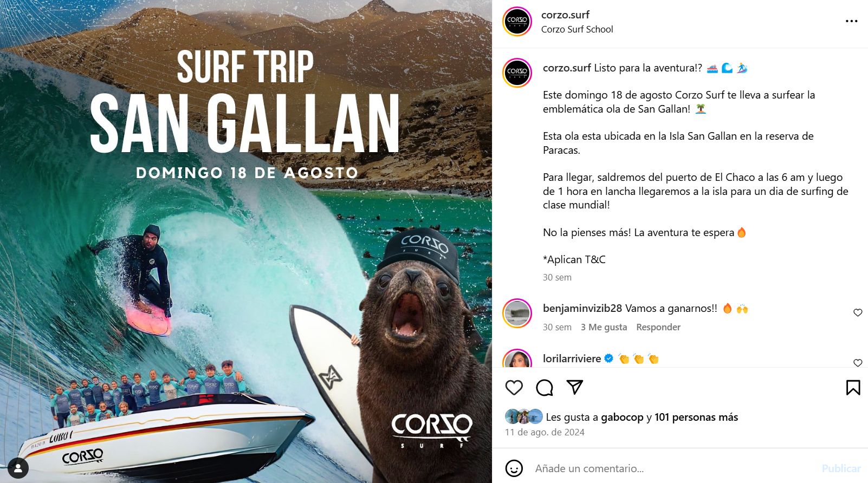Show tagged people icon on photo
This screenshot has height=483, width=868.
click(x=18, y=468)
